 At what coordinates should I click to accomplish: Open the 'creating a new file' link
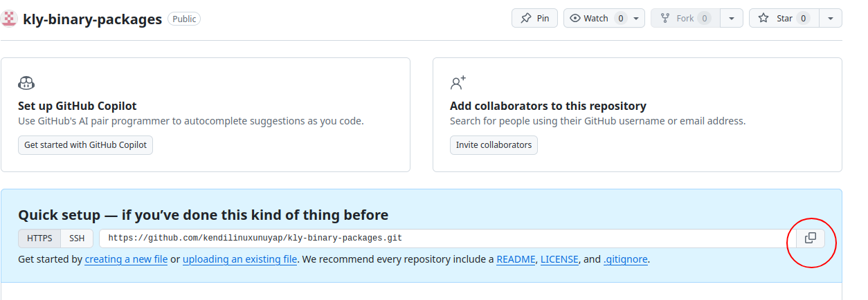click(126, 260)
